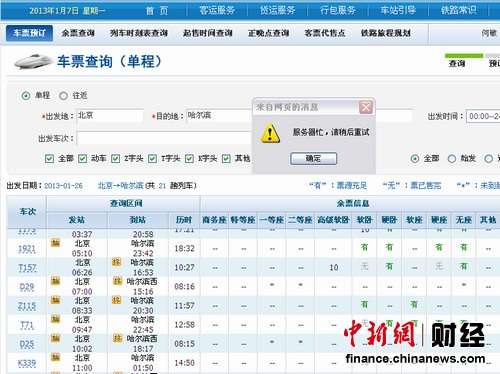Screen dimensions: 500x374
Task: Switch to the 客票代售点 tab
Action: (325, 33)
